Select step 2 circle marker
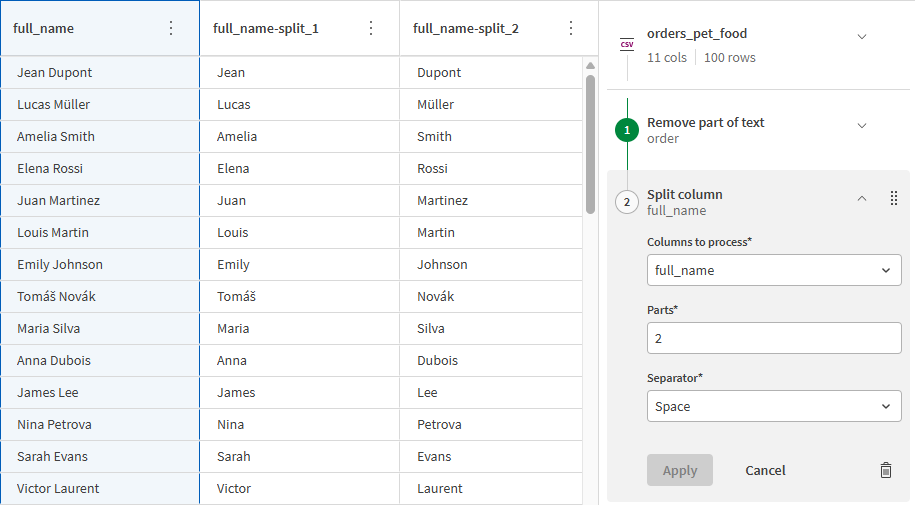Viewport: 915px width, 505px height. tap(627, 202)
